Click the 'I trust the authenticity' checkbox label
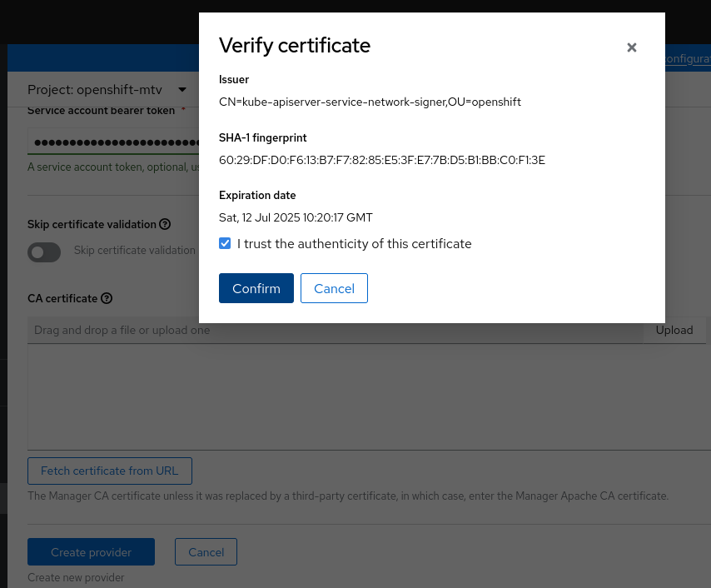 354,244
